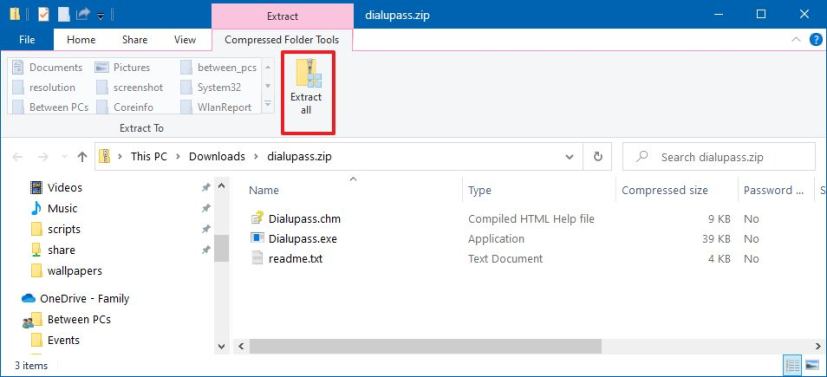The width and height of the screenshot is (827, 377).
Task: Click the Search dialupass.zip box
Action: coord(718,157)
